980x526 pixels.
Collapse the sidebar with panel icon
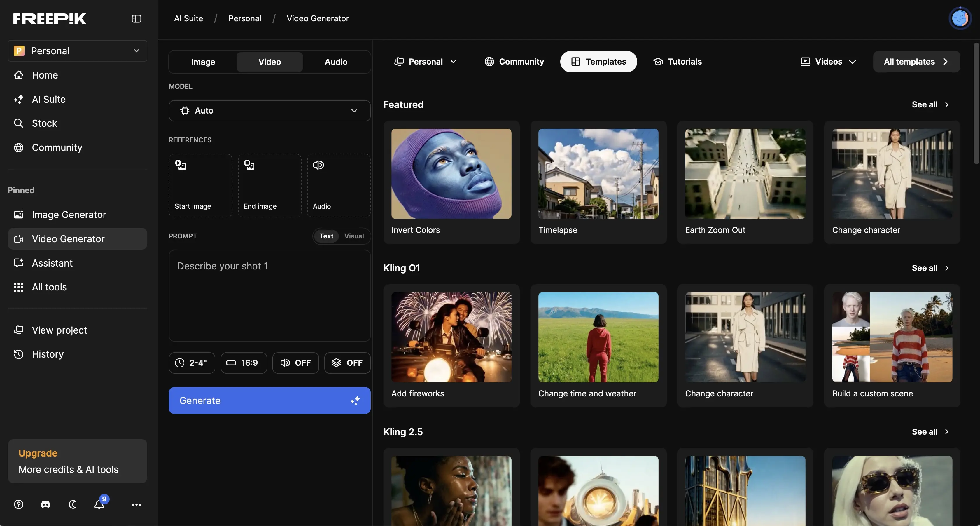coord(136,19)
